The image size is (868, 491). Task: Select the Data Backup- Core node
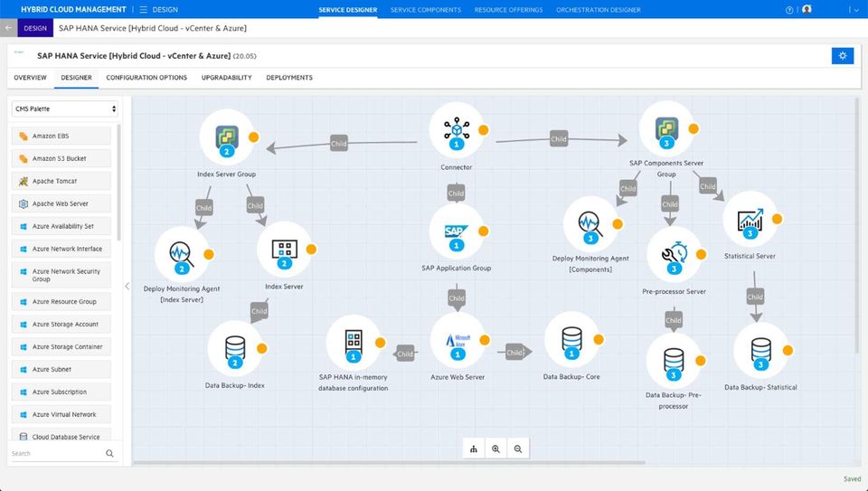[x=571, y=339]
